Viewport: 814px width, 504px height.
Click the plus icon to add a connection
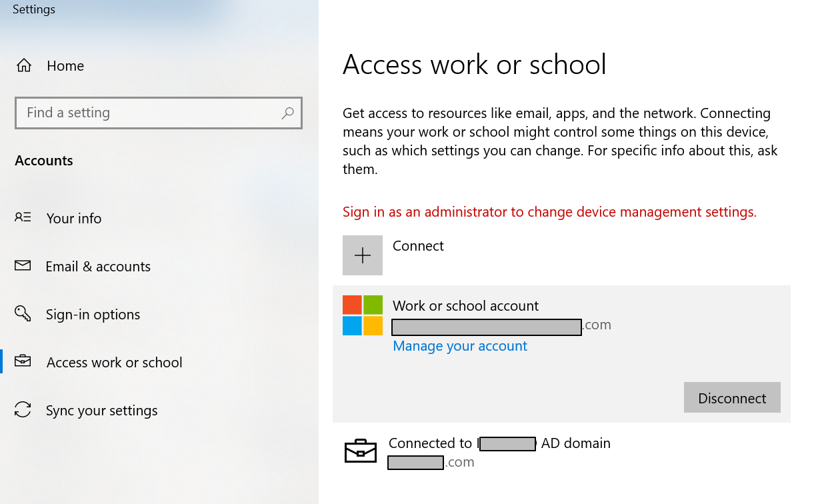pos(363,255)
